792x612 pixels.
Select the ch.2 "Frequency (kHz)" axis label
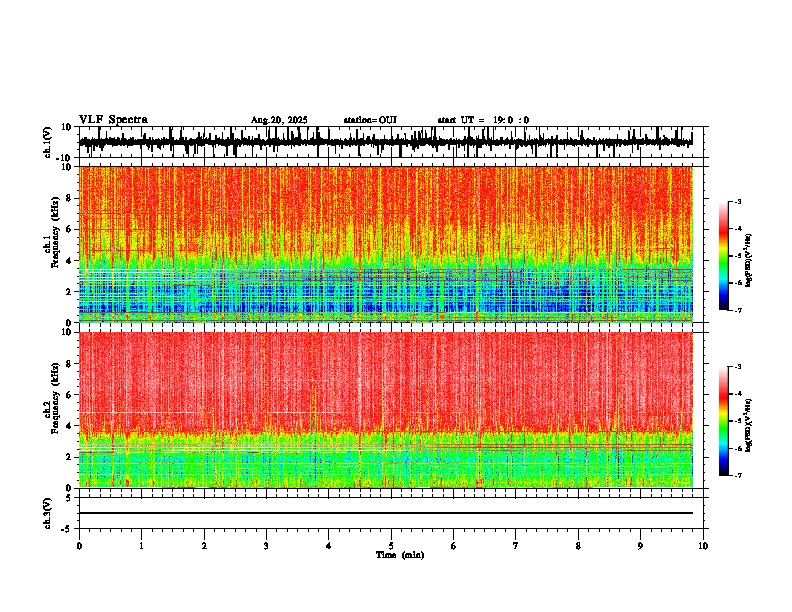[55, 398]
